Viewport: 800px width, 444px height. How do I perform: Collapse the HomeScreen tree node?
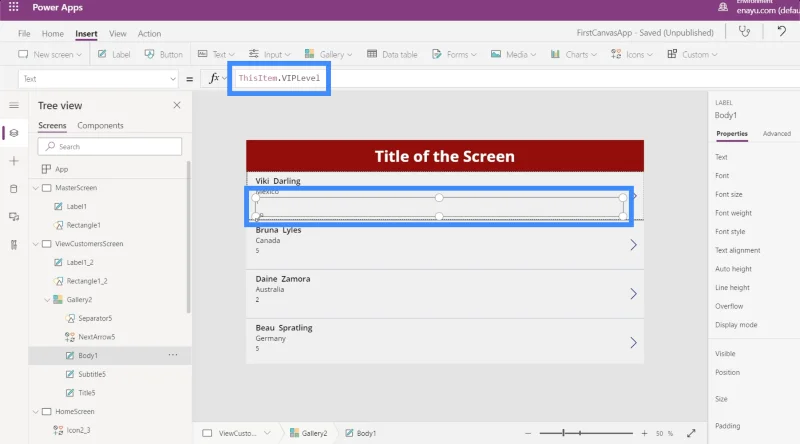36,411
